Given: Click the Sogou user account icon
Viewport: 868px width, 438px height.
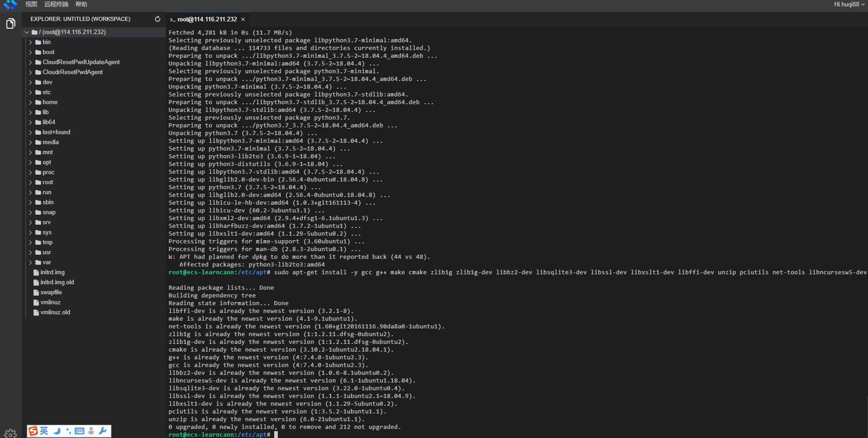Looking at the screenshot, I should coord(91,431).
